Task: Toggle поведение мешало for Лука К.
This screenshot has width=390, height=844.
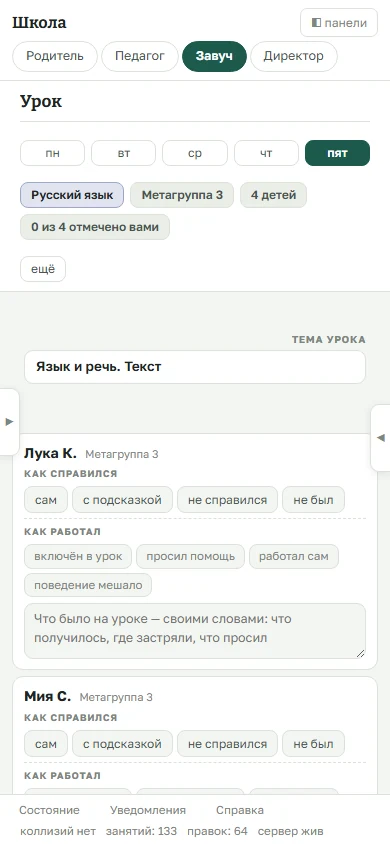Action: pyautogui.click(x=88, y=585)
